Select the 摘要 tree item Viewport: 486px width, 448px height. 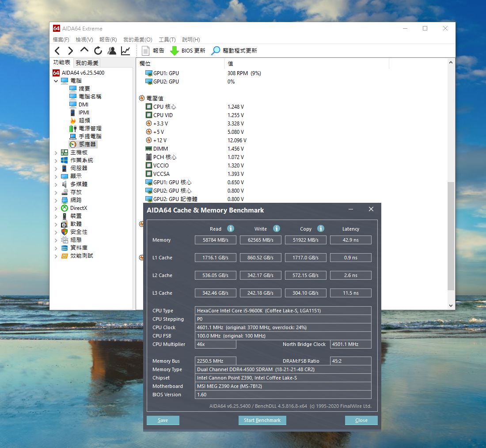point(80,89)
